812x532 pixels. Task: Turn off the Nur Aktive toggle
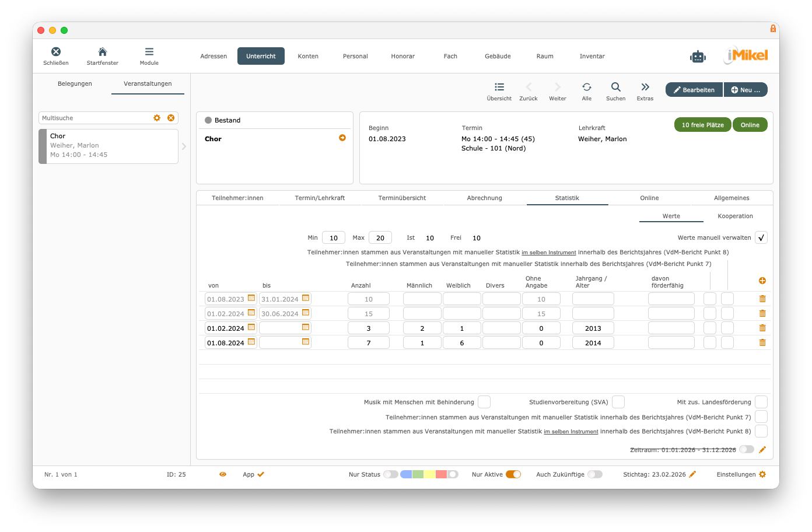pos(513,474)
